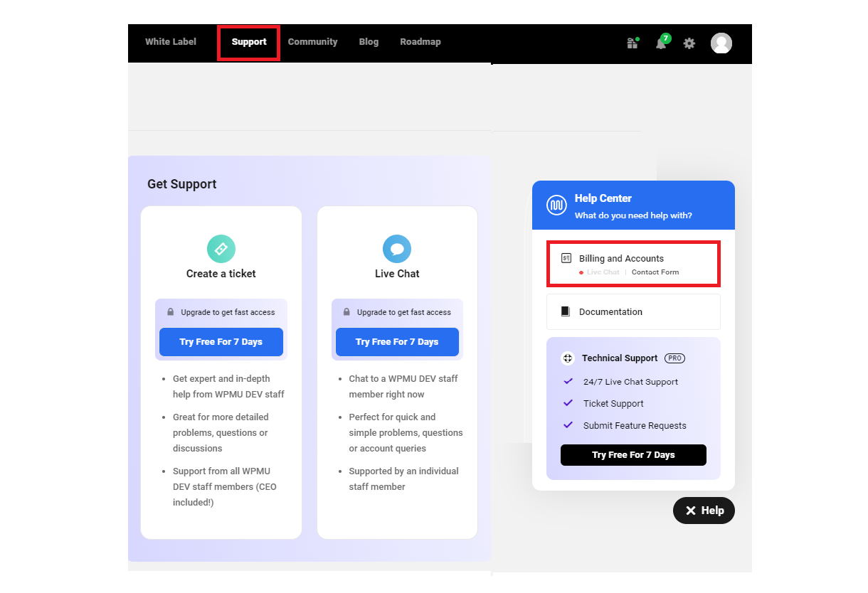Click the black Try Free For 7 Days button
Image resolution: width=868 pixels, height=593 pixels.
[x=633, y=454]
